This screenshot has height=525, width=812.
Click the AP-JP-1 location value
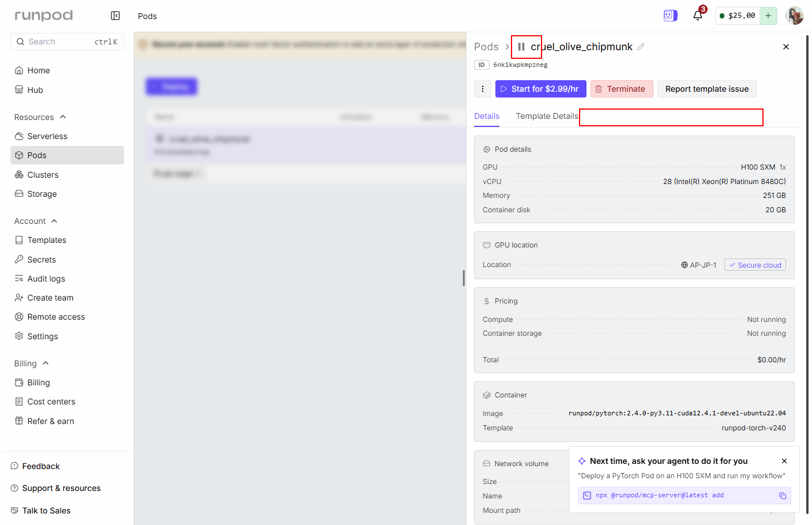699,265
